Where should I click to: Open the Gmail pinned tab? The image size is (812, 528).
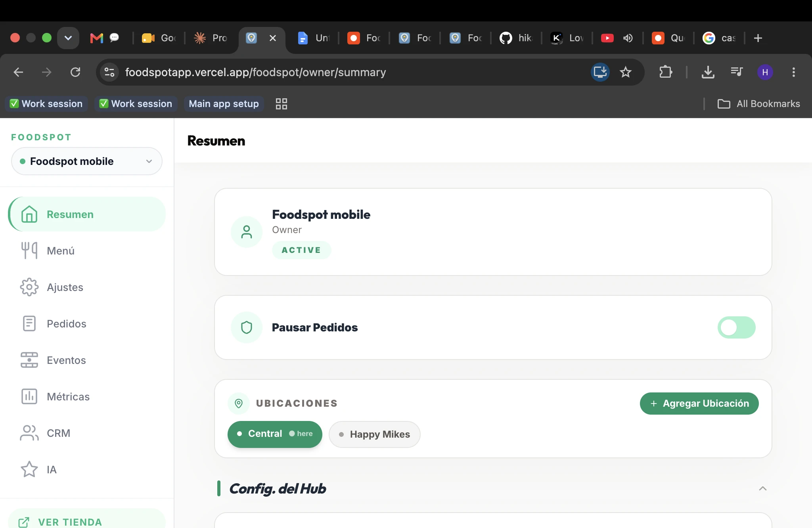(97, 38)
